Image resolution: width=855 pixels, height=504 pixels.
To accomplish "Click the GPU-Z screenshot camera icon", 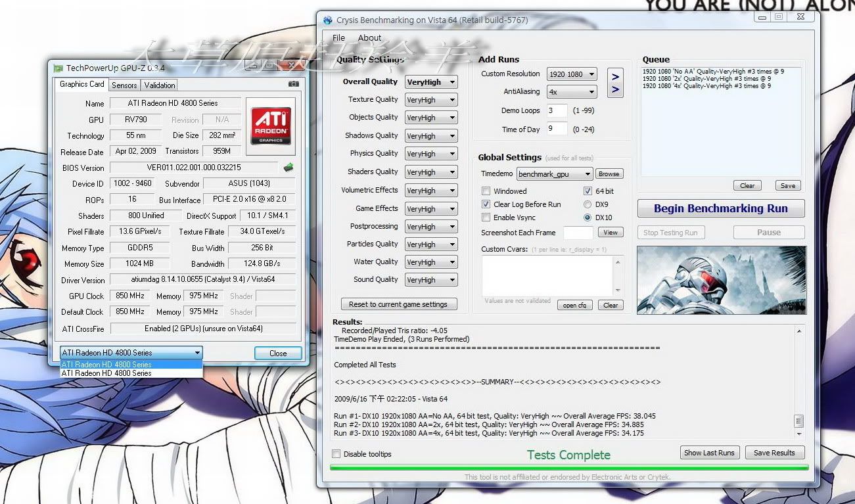I will tap(293, 84).
